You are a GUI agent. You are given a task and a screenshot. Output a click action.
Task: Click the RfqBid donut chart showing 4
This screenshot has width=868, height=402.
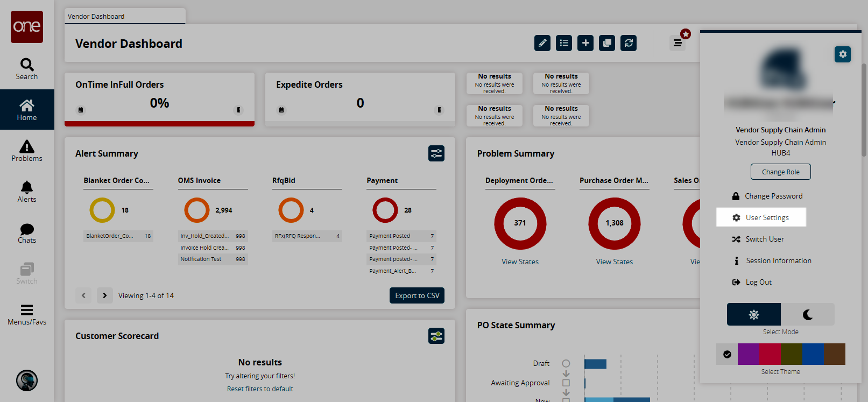(x=291, y=210)
